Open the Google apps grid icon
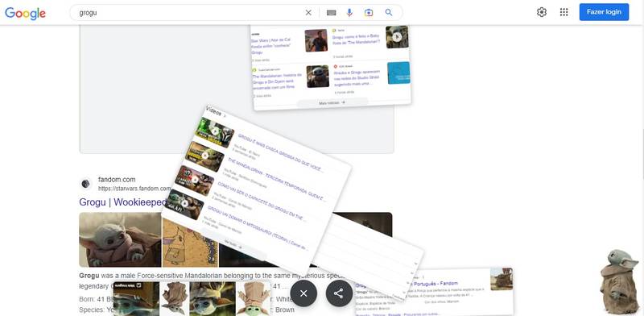 (x=564, y=12)
